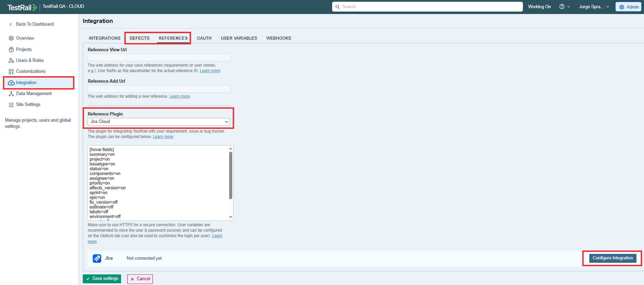Viewport: 644px width, 285px height.
Task: Click the Reference Add Url input field
Action: (159, 89)
